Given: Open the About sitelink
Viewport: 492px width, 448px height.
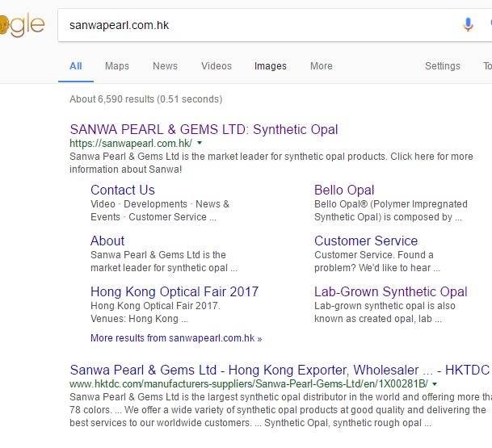Looking at the screenshot, I should coord(107,241).
